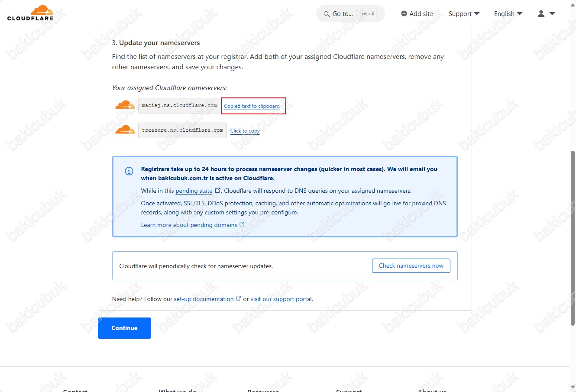The height and width of the screenshot is (392, 576).
Task: Open Learn more about pending domains link
Action: [x=189, y=225]
